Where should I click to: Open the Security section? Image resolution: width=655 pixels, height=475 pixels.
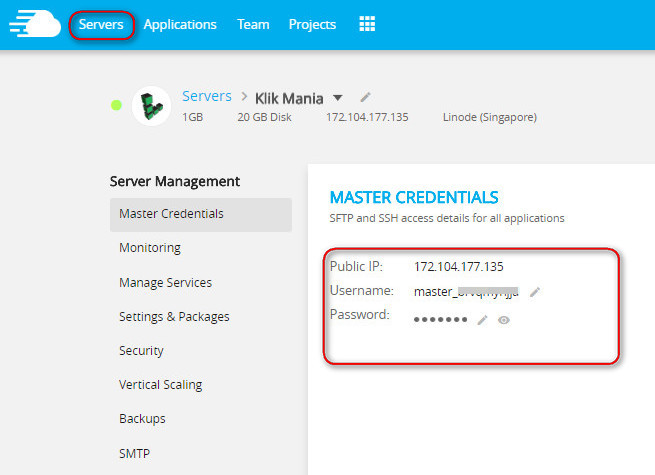(141, 351)
